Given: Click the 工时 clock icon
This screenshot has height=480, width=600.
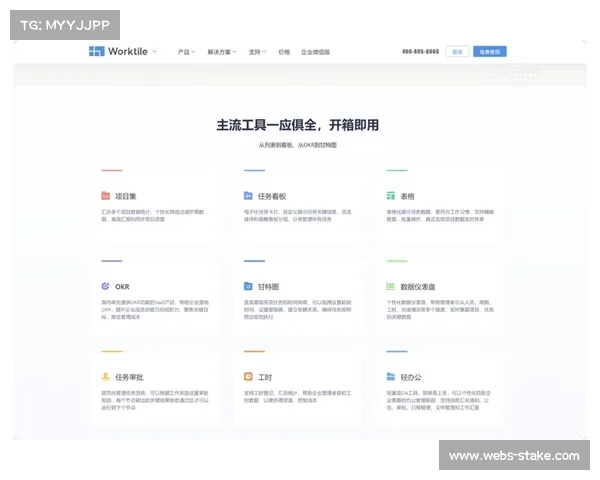Looking at the screenshot, I should tap(248, 377).
